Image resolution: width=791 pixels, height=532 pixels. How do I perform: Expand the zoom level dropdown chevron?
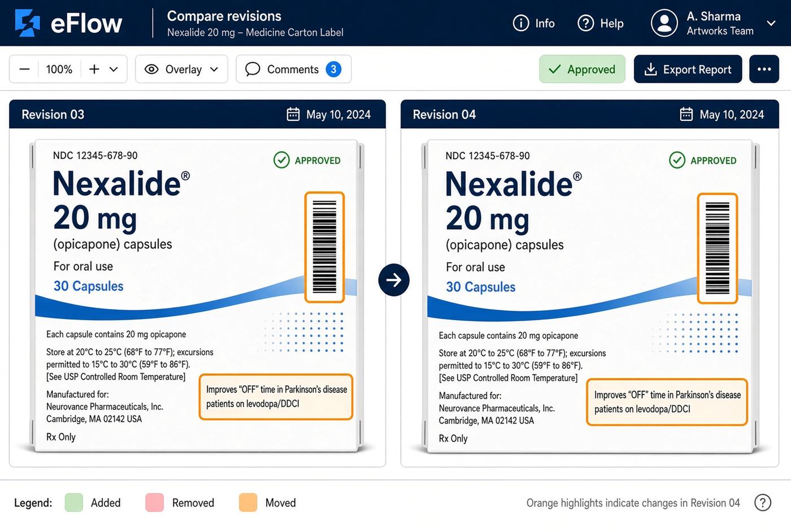tap(114, 69)
